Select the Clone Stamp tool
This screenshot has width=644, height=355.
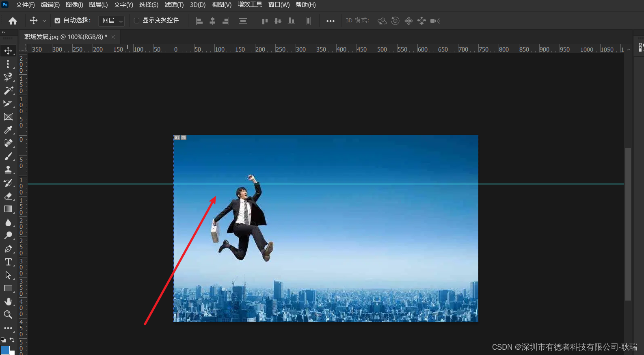(x=8, y=169)
